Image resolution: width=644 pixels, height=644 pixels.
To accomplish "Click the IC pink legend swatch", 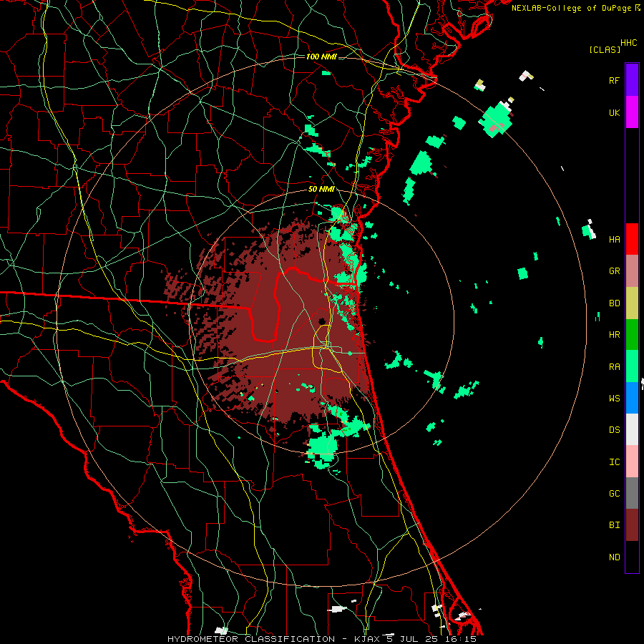I will tap(632, 462).
